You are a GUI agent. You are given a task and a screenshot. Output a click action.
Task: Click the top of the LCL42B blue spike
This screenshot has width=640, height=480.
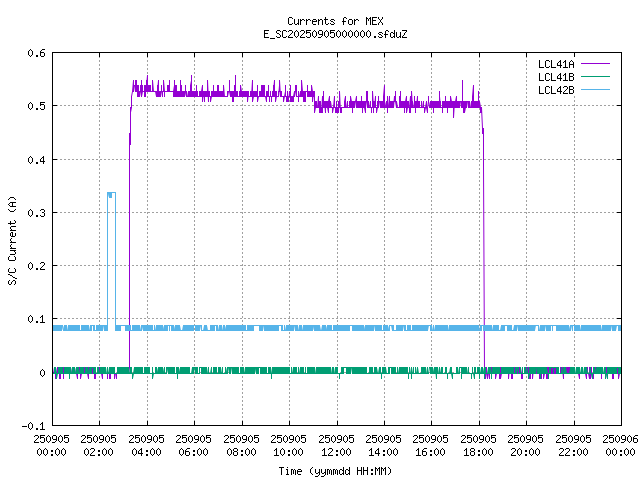pyautogui.click(x=111, y=193)
